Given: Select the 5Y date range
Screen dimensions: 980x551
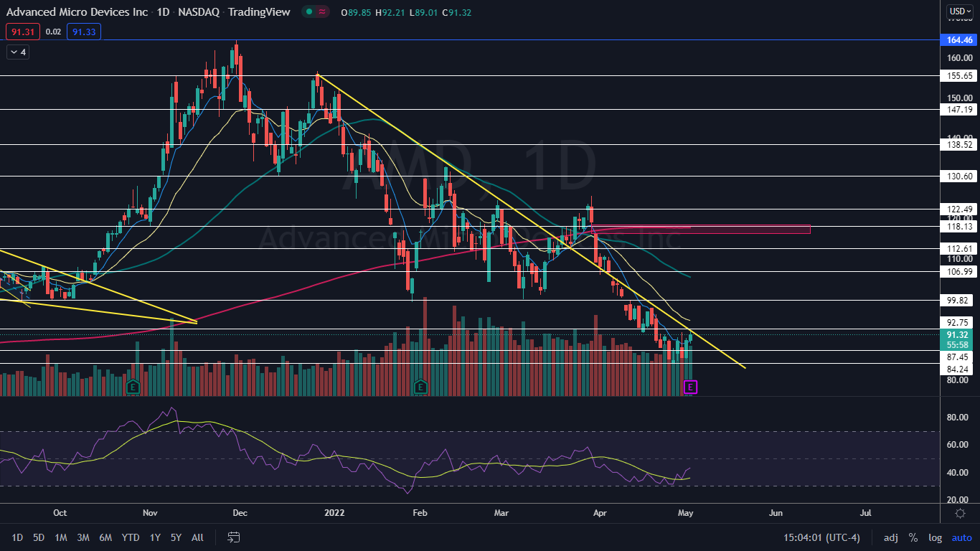Looking at the screenshot, I should [x=176, y=537].
